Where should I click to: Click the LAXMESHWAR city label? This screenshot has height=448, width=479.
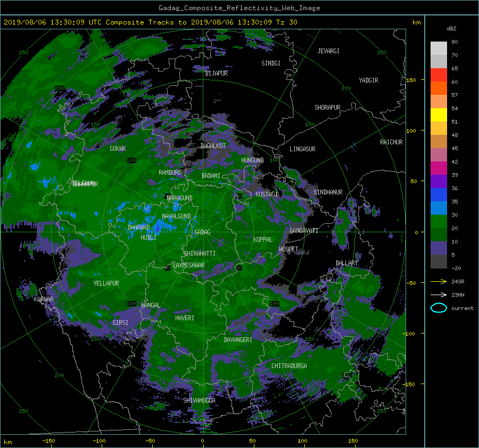click(x=188, y=265)
